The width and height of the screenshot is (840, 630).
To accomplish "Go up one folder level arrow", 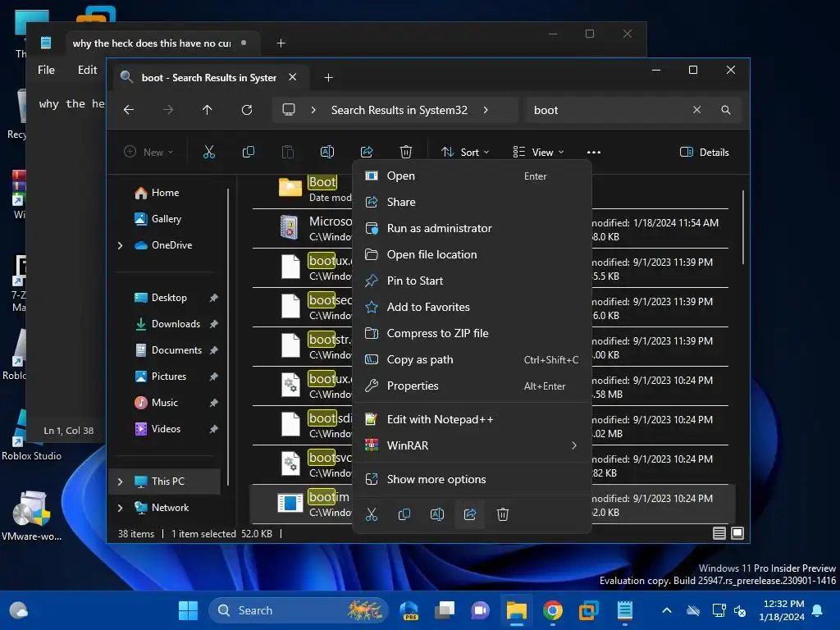I will [208, 110].
